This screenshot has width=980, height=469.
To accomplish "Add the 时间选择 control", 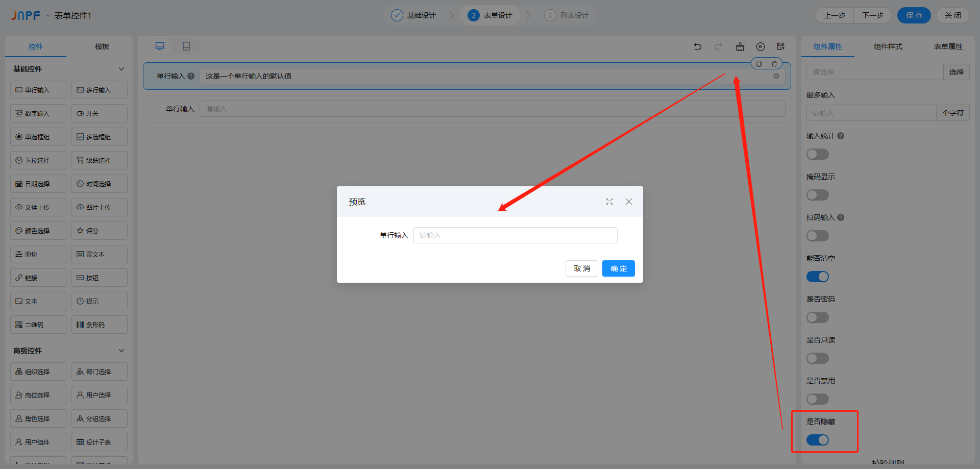I will click(x=100, y=184).
